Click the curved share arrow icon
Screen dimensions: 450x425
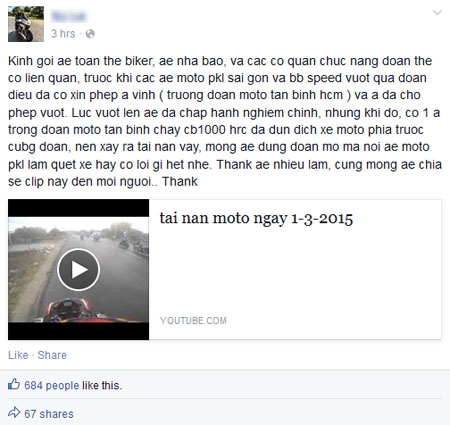coord(14,413)
